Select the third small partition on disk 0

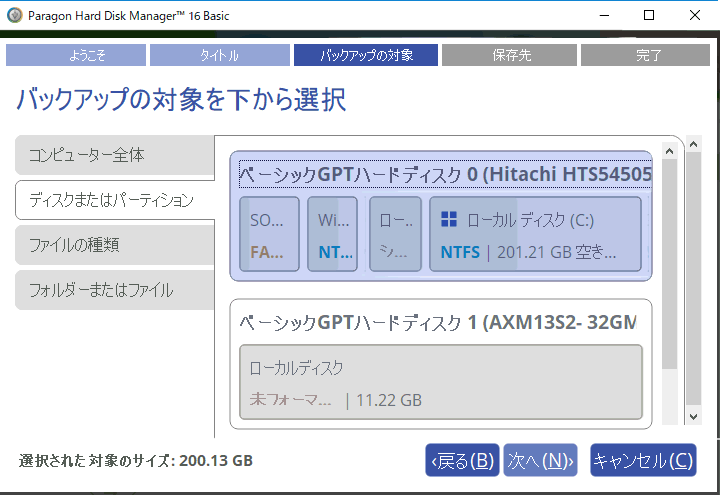pos(395,234)
